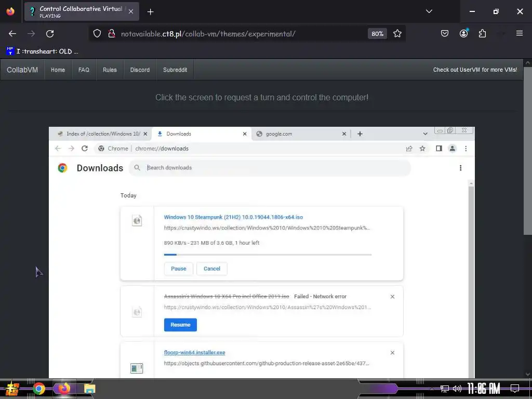The image size is (532, 399).
Task: Expand Chrome tab search chevron
Action: (x=425, y=134)
